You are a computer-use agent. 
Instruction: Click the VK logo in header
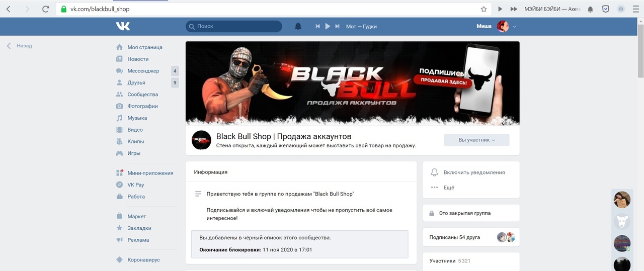123,26
